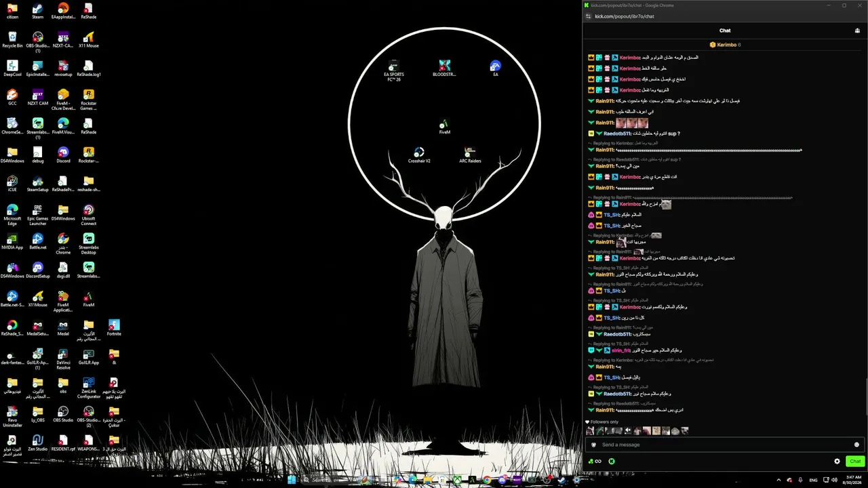This screenshot has width=868, height=488.
Task: Select the Epic Games Launcher icon
Action: click(38, 215)
